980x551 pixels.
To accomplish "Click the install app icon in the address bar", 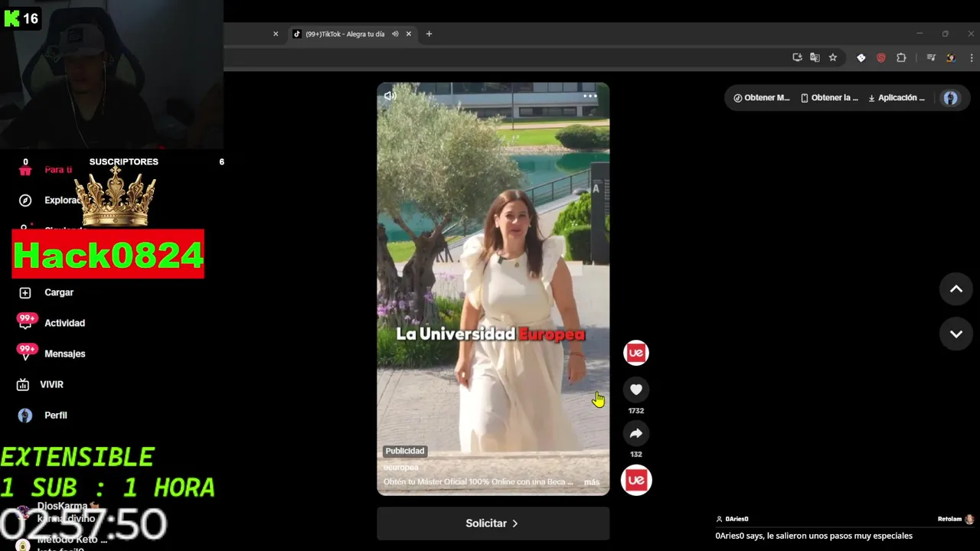I will click(797, 57).
